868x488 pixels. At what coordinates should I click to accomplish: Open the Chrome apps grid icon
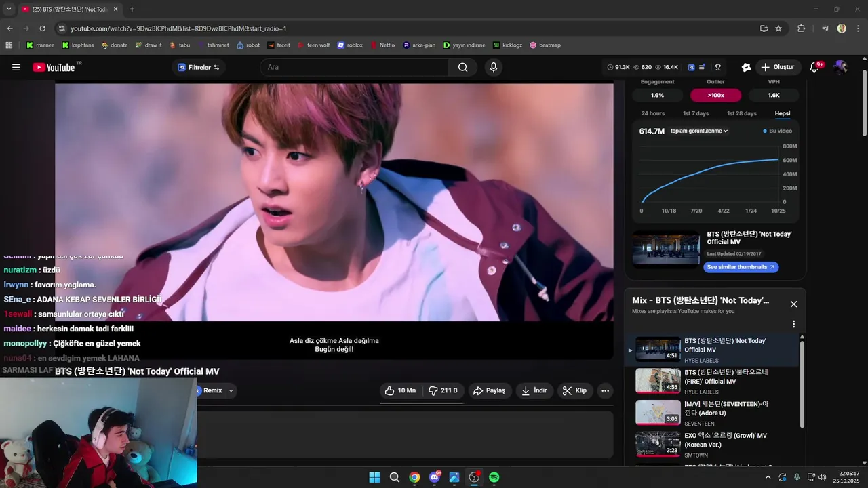pos(9,45)
